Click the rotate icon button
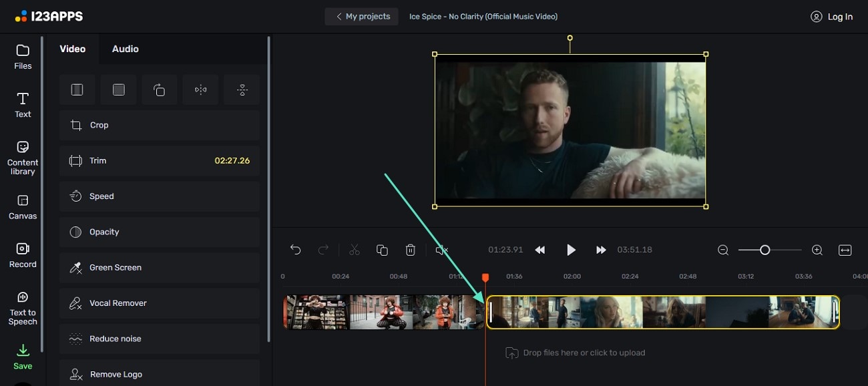 pos(160,89)
